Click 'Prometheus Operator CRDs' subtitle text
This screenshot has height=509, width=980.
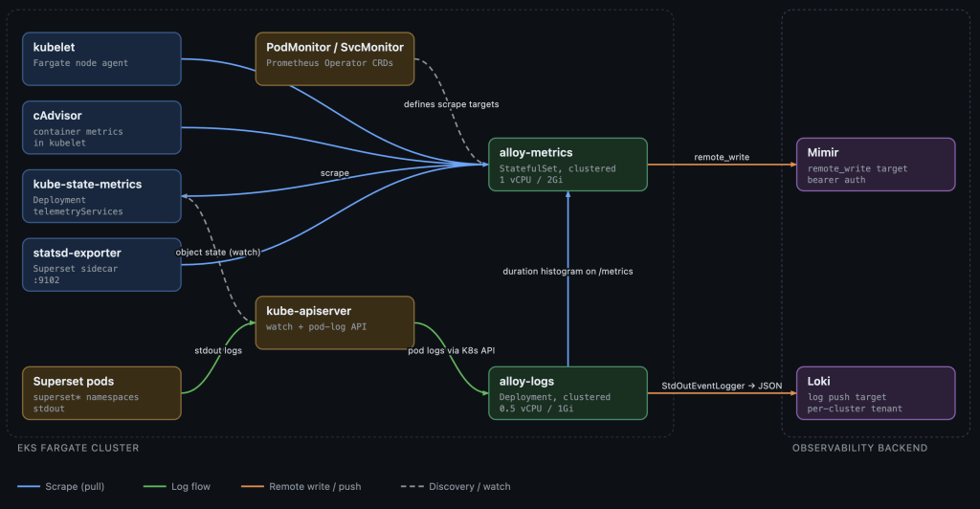click(x=329, y=63)
